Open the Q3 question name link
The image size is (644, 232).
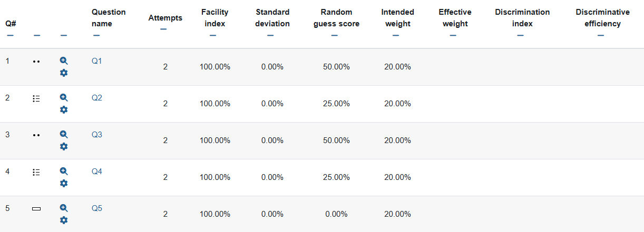pyautogui.click(x=96, y=135)
